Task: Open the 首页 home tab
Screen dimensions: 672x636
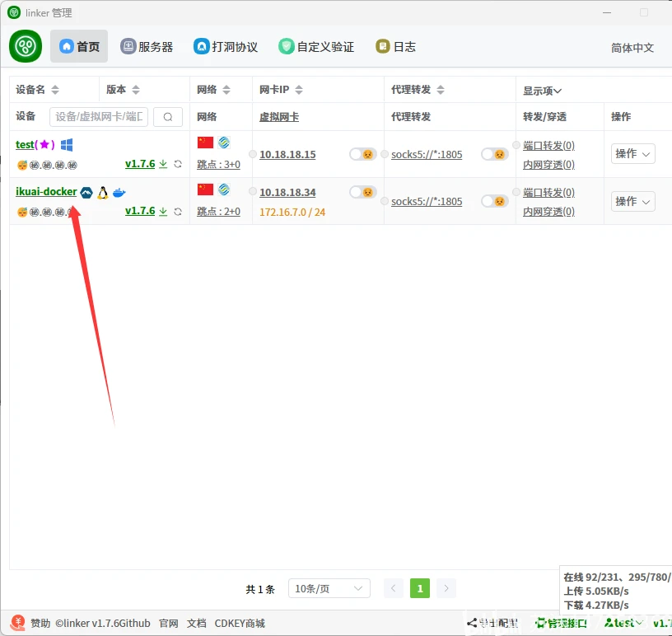Action: [x=79, y=46]
